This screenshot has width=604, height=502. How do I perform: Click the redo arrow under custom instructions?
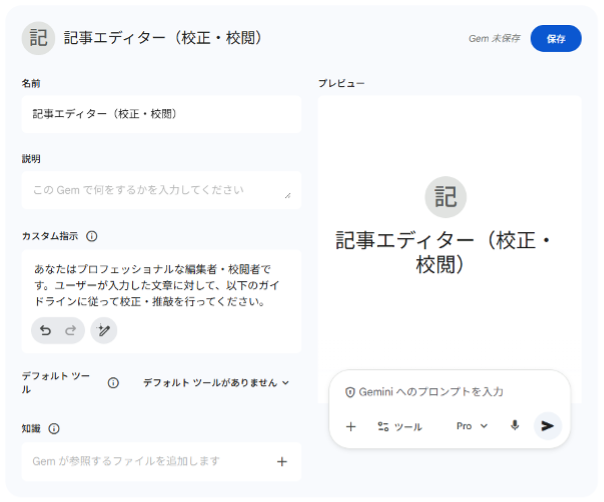[x=70, y=330]
